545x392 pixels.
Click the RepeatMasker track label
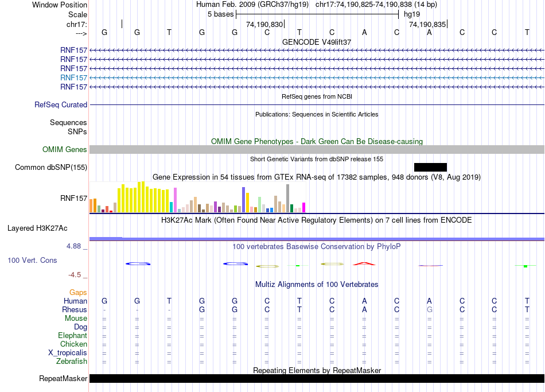pos(63,378)
